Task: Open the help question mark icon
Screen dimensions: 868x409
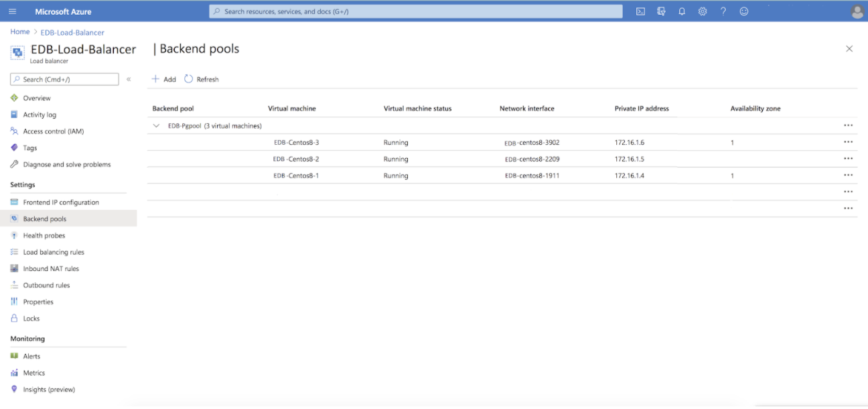Action: [x=723, y=11]
